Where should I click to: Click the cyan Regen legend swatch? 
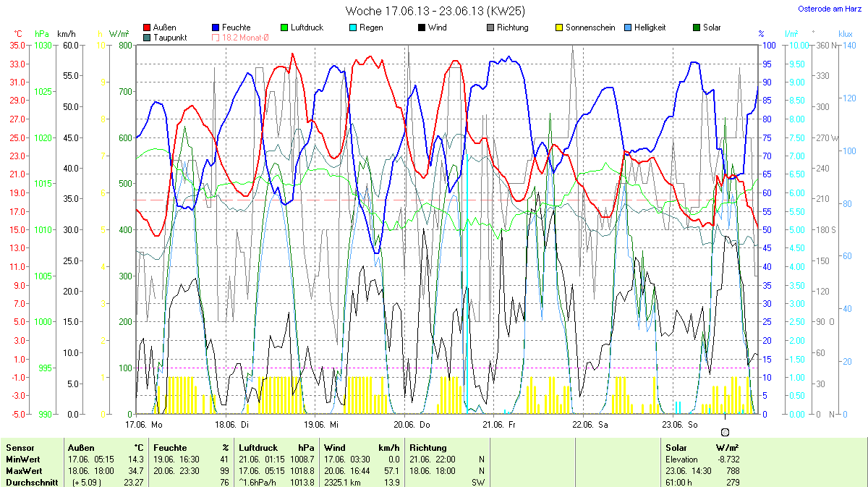[352, 28]
